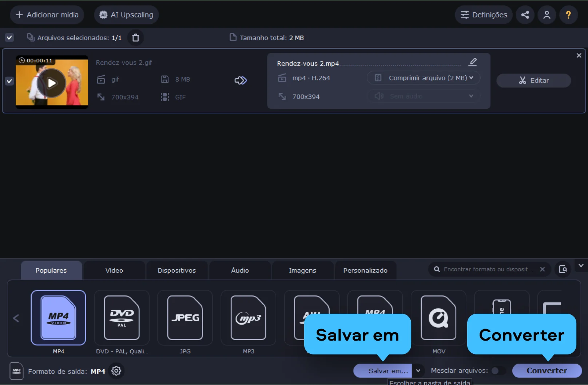
Task: Open the user account icon
Action: (547, 15)
